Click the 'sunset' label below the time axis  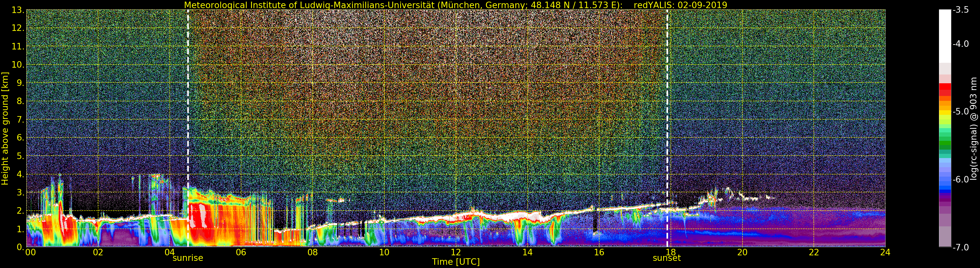667,258
